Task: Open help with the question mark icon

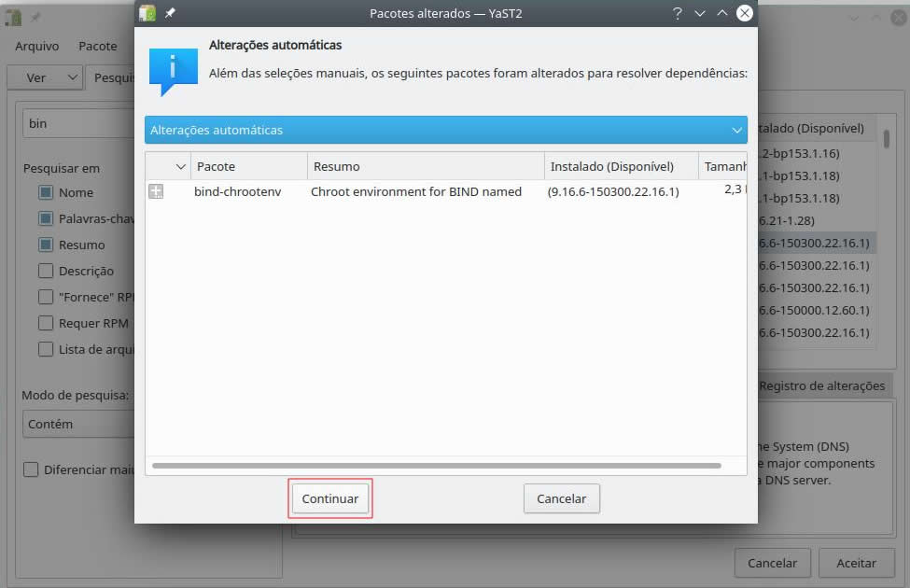Action: (678, 13)
